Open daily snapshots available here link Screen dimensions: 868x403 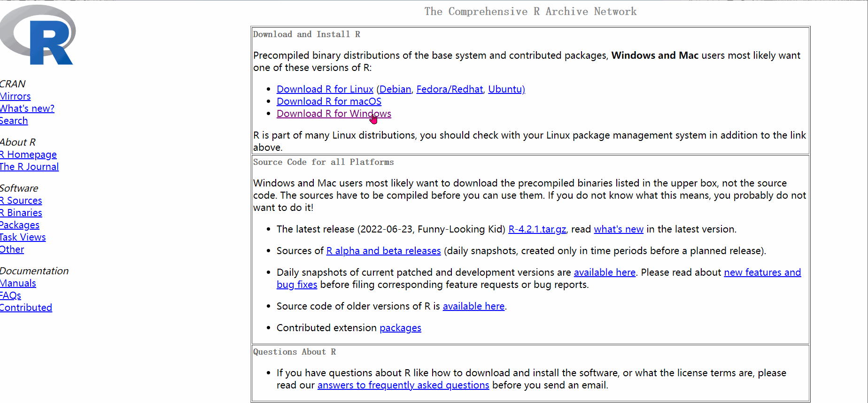pos(604,272)
